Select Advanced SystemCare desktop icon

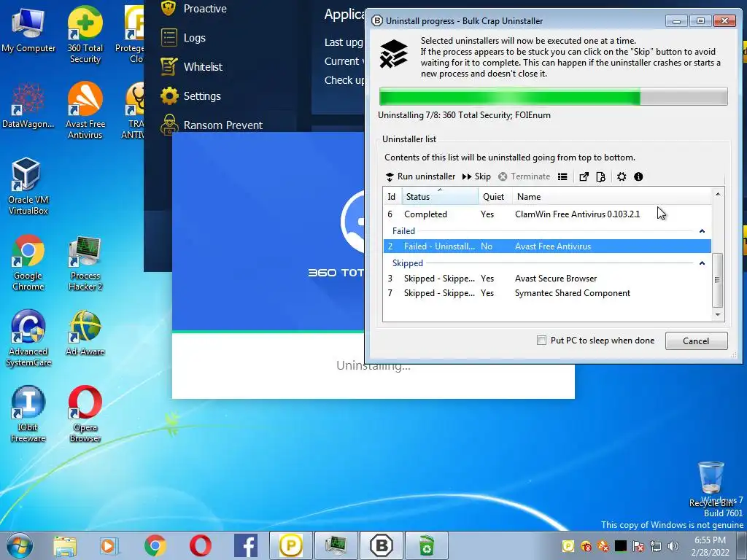pos(28,338)
